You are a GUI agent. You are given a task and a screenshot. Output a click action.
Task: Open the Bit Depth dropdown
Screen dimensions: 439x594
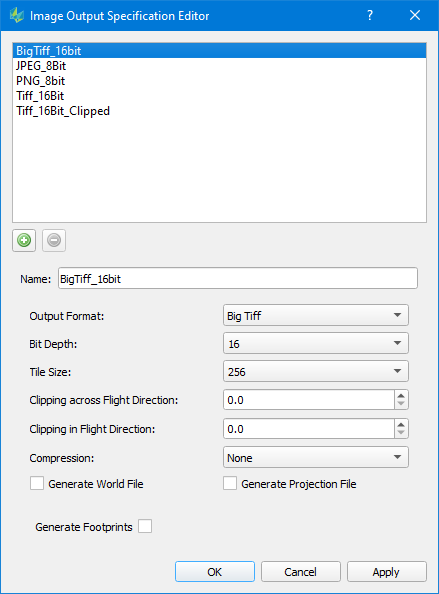(316, 343)
